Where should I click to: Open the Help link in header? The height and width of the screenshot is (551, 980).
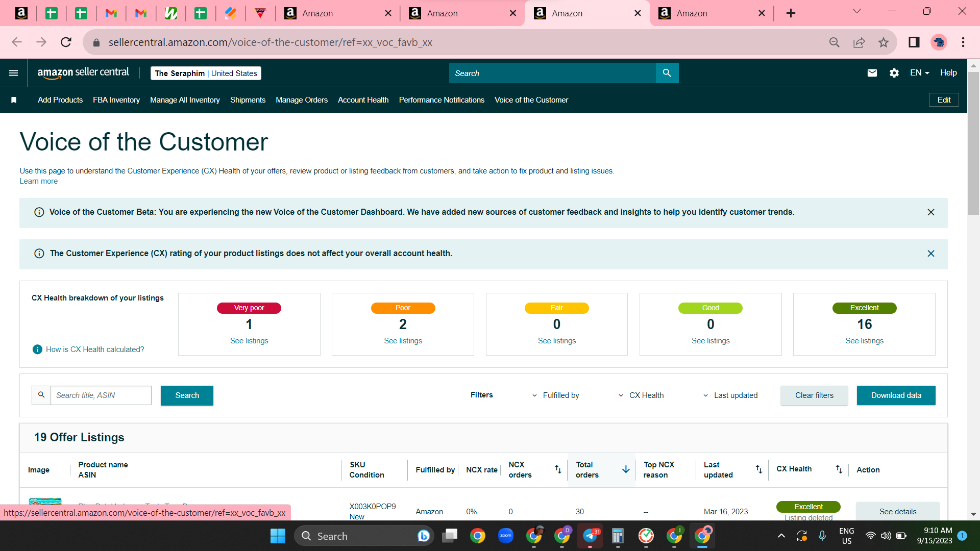[x=948, y=73]
